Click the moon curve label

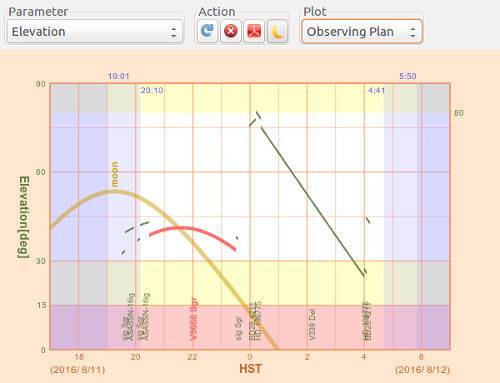114,174
